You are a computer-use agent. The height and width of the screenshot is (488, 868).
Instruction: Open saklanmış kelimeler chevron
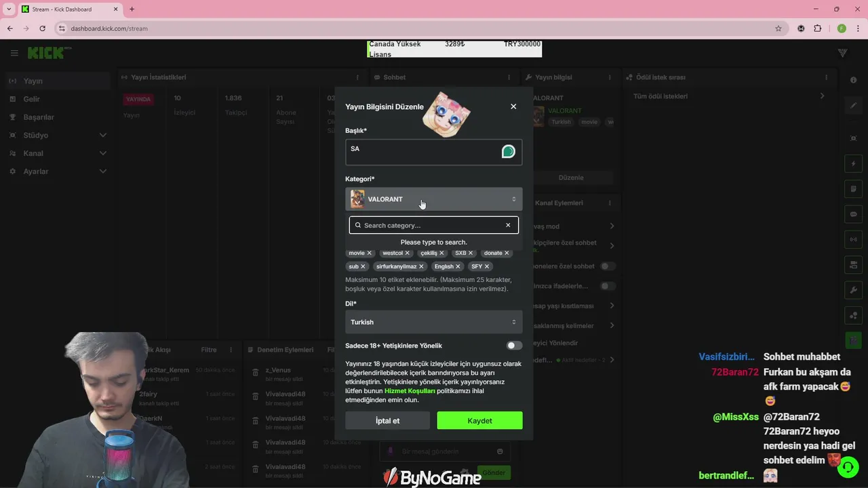tap(612, 325)
